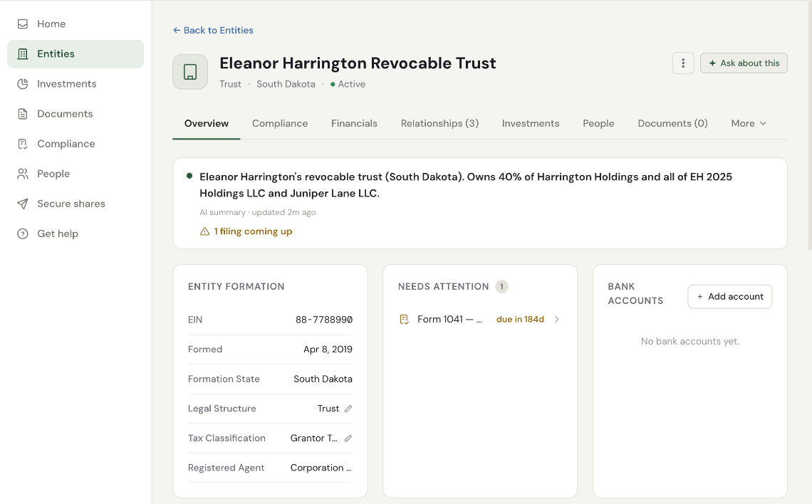Click the AI summary paragraph text
Viewport: 812px width, 504px height.
pos(466,185)
